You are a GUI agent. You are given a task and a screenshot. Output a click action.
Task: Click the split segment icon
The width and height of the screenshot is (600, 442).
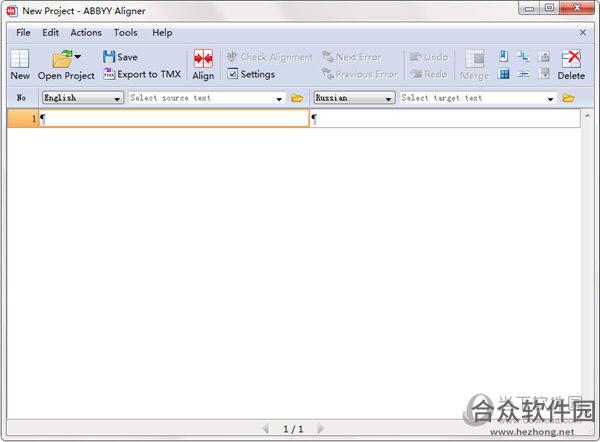(x=523, y=57)
